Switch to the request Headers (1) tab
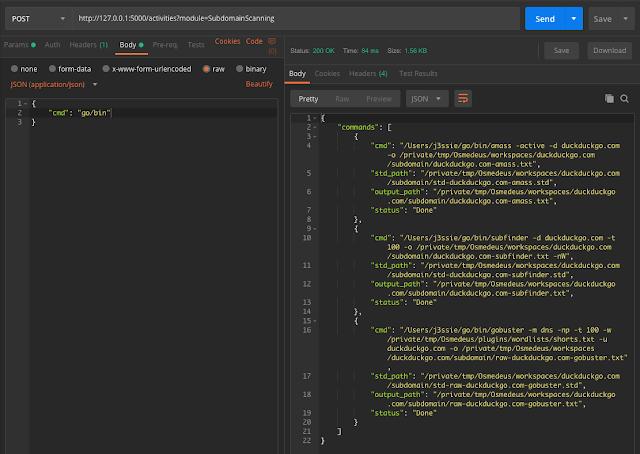Viewport: 640px width, 454px height. pos(89,44)
